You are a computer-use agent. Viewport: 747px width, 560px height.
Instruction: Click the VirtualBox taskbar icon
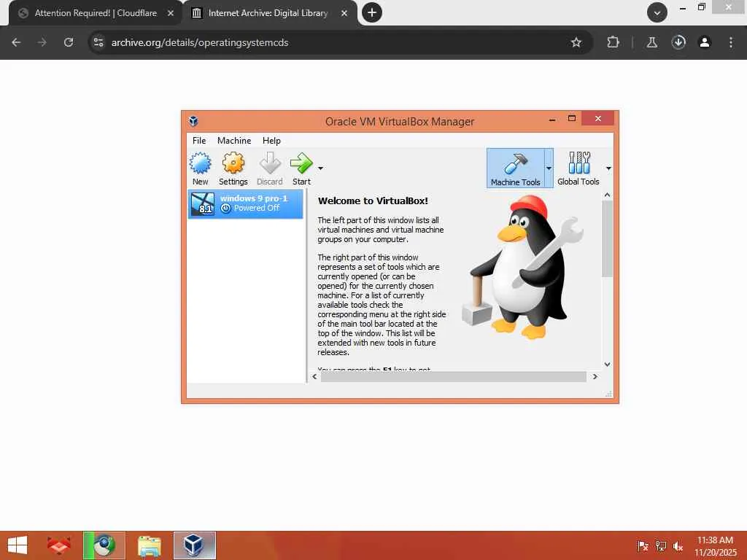click(x=195, y=545)
